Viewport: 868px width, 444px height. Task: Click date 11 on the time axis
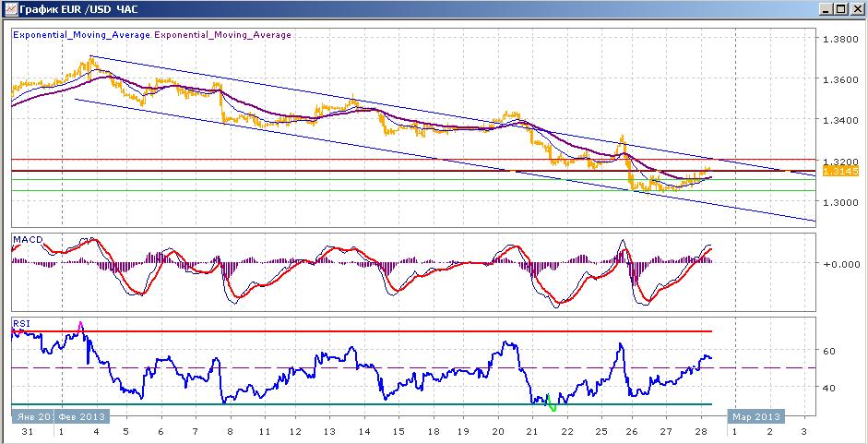point(264,432)
